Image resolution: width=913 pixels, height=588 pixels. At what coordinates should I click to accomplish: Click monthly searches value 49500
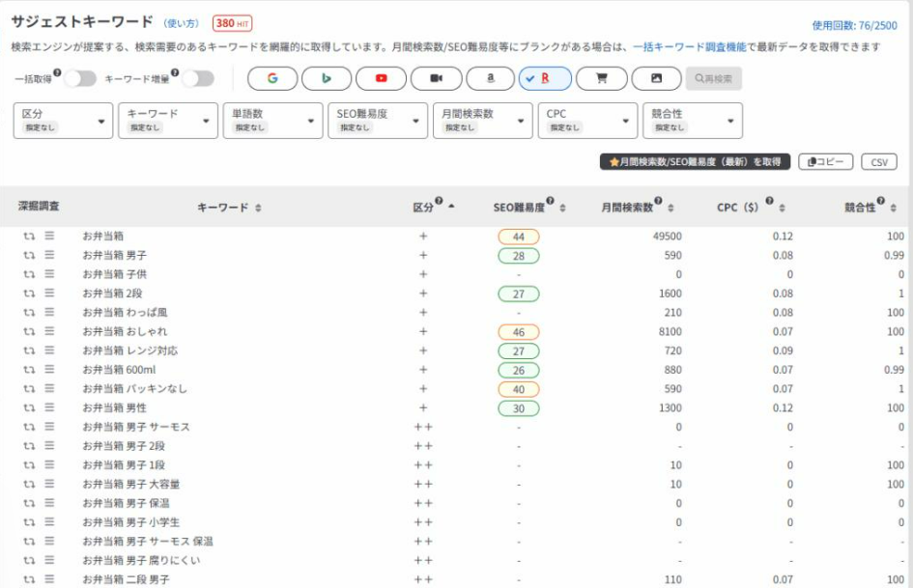pos(668,237)
